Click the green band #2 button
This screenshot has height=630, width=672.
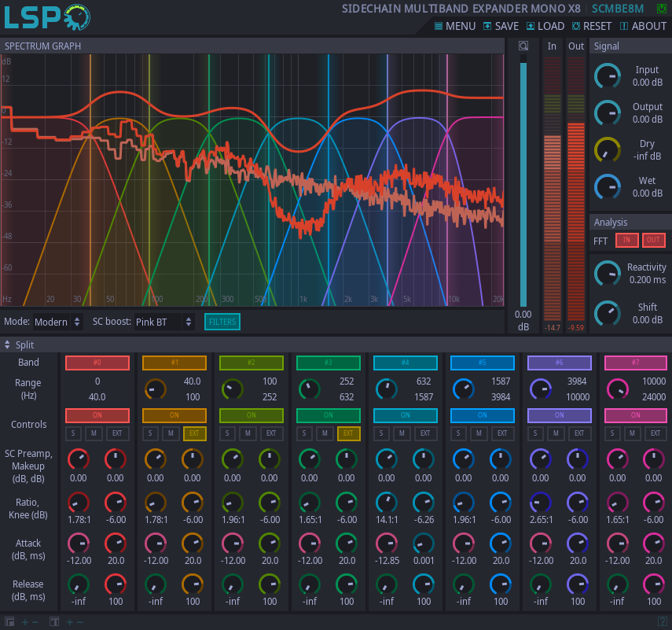pyautogui.click(x=252, y=363)
